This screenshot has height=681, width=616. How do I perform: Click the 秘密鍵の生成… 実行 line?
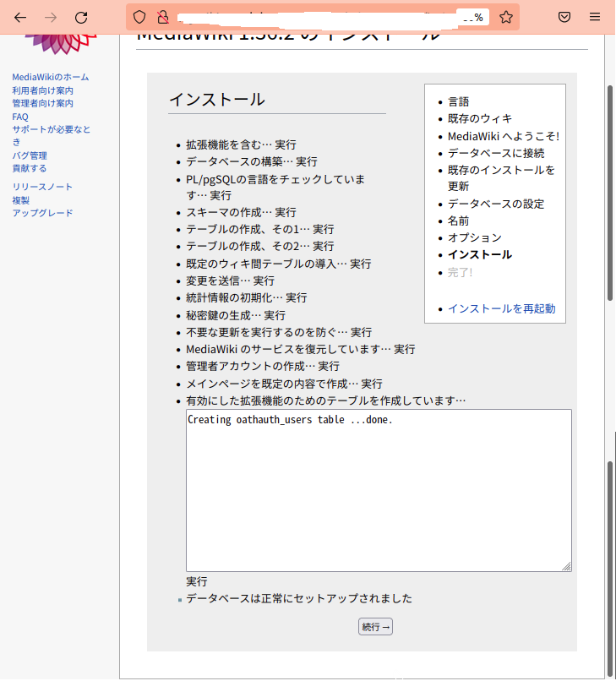pos(236,315)
